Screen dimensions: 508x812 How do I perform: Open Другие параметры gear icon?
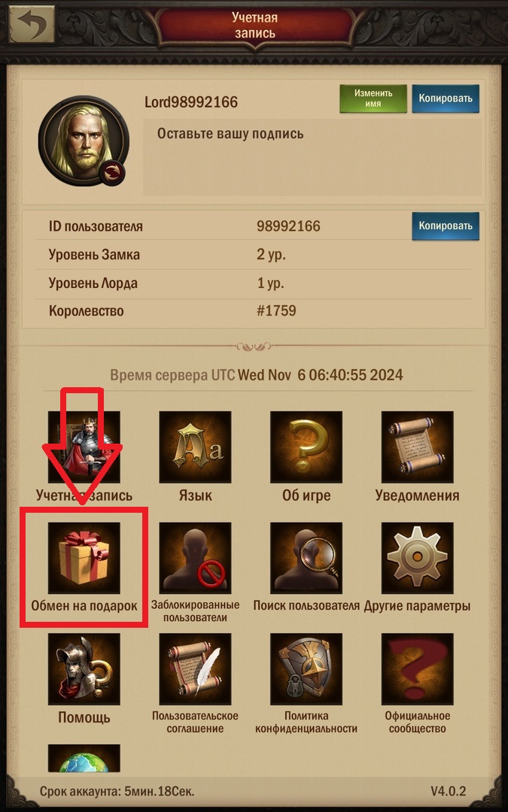tap(417, 557)
